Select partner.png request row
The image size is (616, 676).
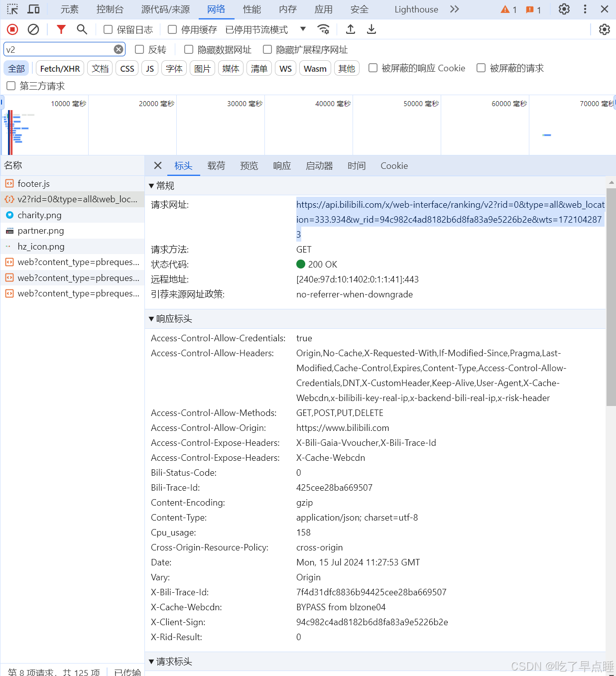pos(72,231)
